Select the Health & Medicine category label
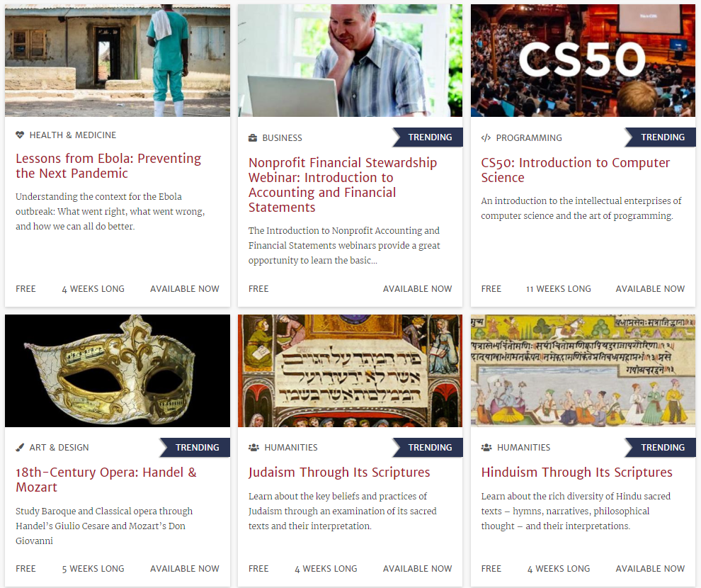 coord(73,135)
